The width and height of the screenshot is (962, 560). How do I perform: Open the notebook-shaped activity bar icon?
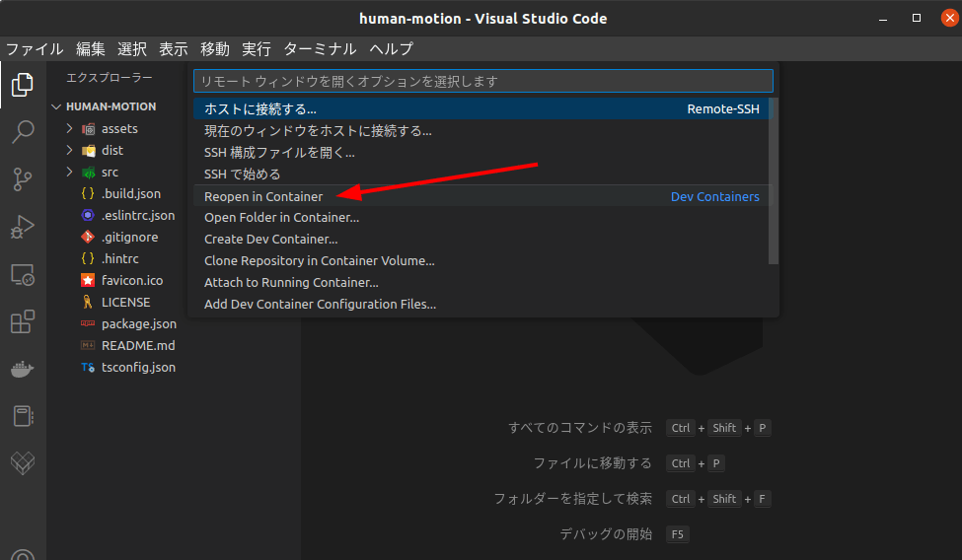click(23, 416)
